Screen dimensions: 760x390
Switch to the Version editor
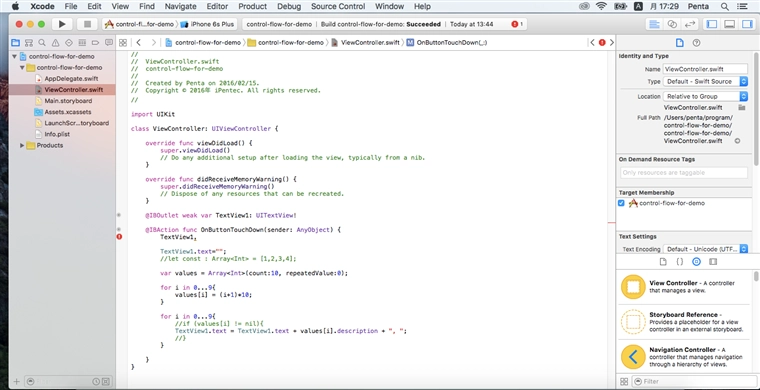689,24
